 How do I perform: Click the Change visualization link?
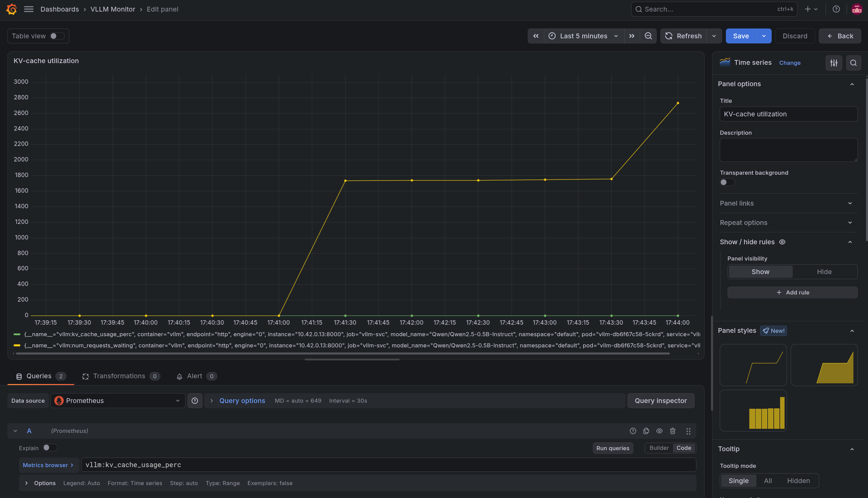pos(789,63)
